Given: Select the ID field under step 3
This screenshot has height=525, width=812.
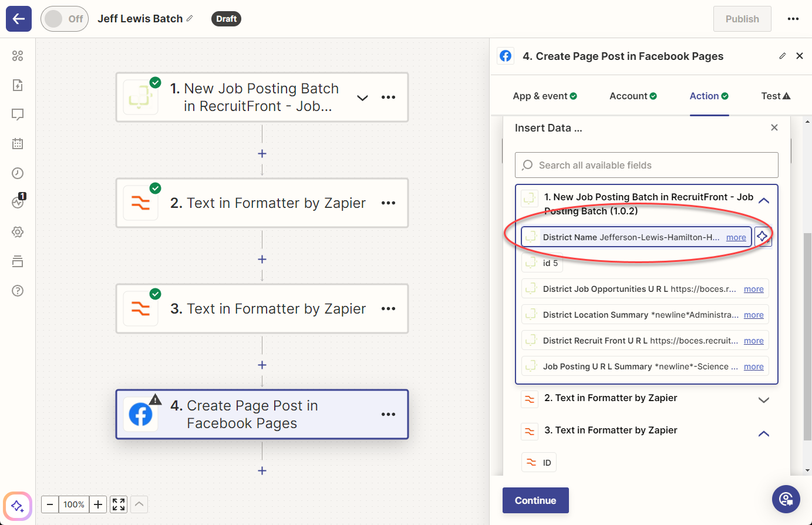Looking at the screenshot, I should point(539,463).
